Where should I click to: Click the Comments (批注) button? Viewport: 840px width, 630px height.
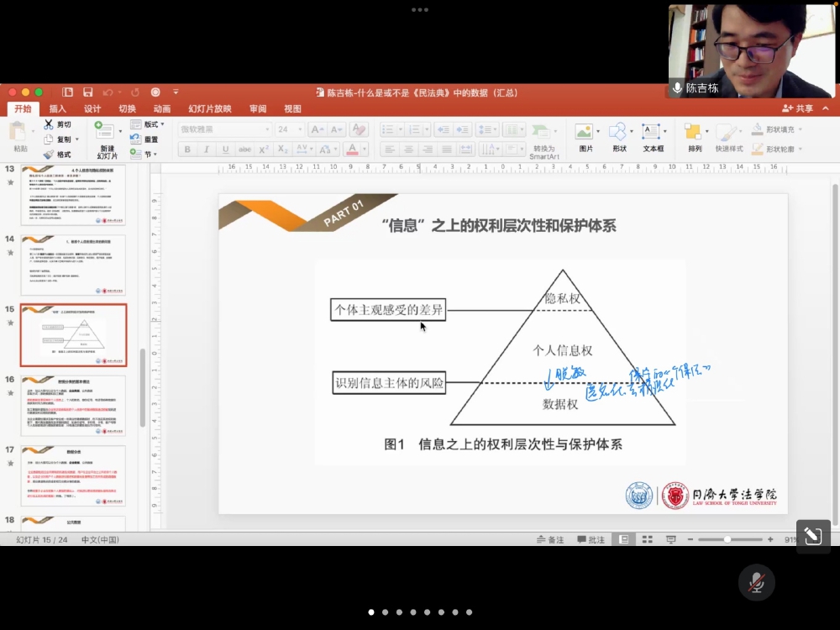[x=591, y=539]
